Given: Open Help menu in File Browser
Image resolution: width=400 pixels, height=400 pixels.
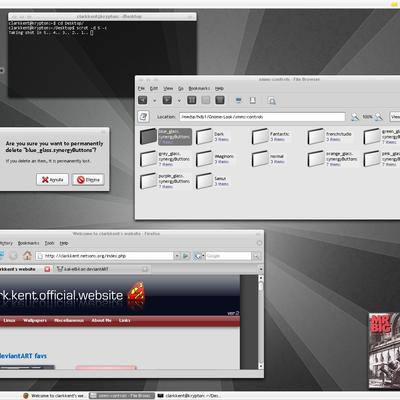Looking at the screenshot, I should click(219, 88).
